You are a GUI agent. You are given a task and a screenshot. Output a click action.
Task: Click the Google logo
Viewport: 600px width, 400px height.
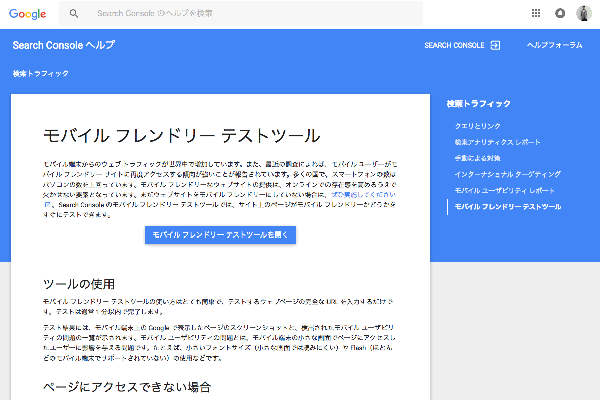pyautogui.click(x=28, y=14)
